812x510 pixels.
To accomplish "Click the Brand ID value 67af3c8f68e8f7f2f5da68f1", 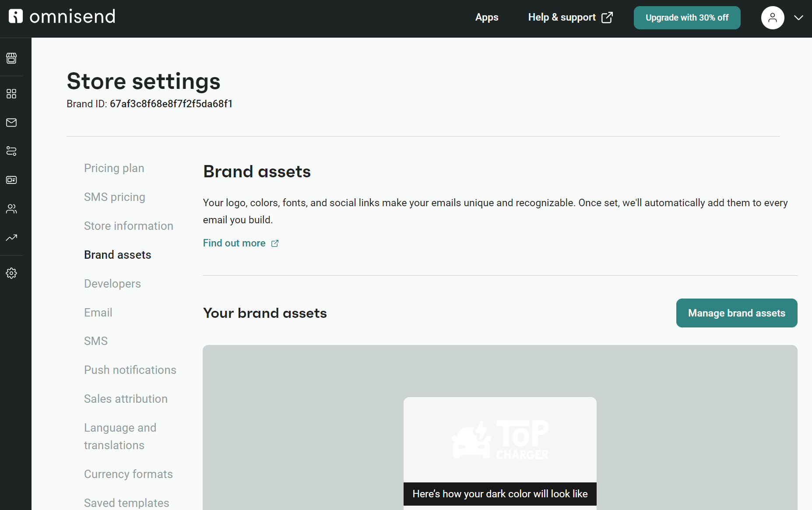I will tap(171, 104).
